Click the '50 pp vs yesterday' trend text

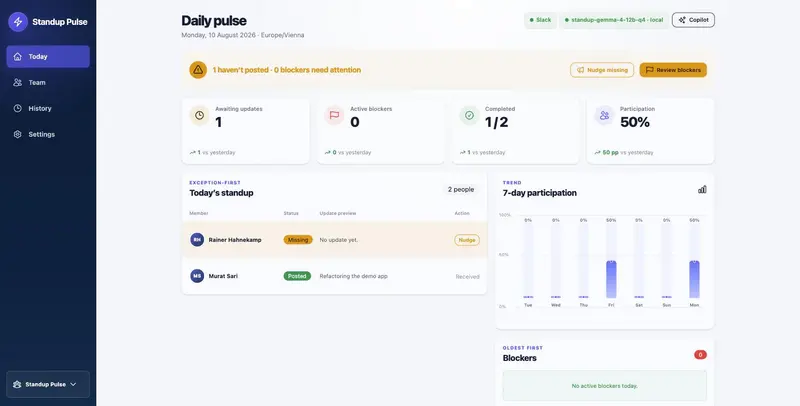tap(628, 153)
